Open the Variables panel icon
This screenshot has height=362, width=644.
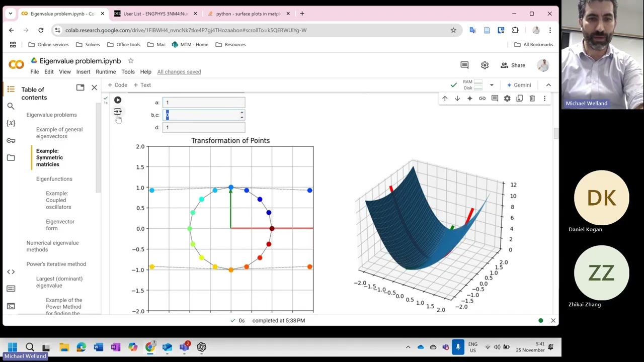pos(11,123)
